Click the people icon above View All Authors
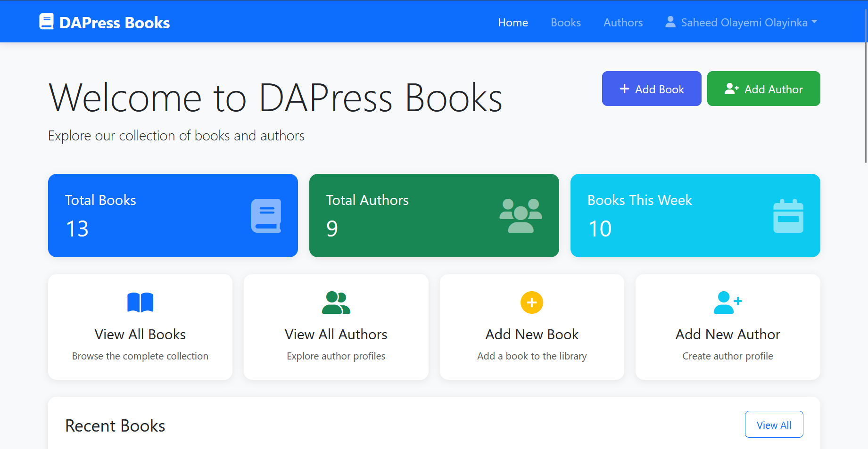Viewport: 868px width, 449px height. 336,302
